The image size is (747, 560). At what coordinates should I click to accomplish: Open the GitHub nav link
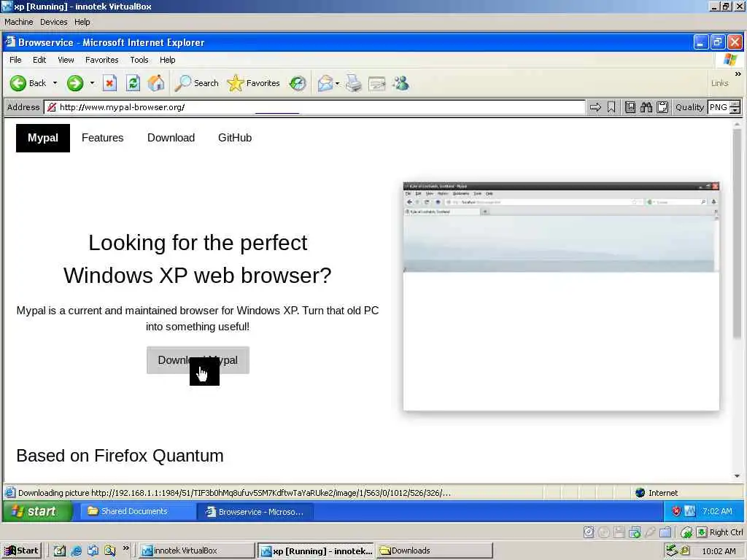tap(235, 138)
